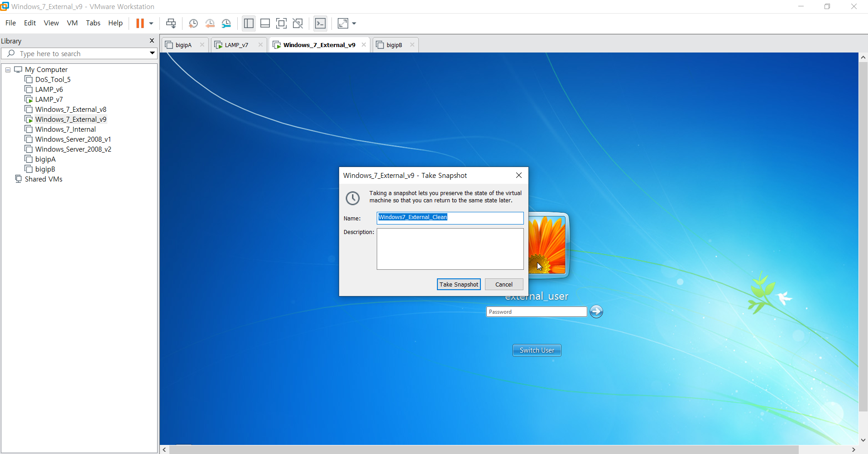Viewport: 868px width, 454px height.
Task: Open the View menu
Action: (51, 23)
